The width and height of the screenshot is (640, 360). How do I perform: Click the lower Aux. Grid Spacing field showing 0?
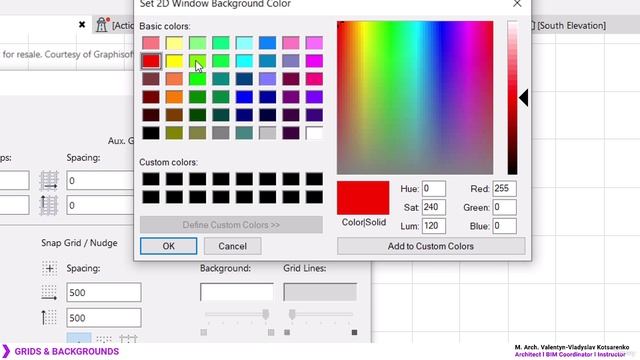100,205
